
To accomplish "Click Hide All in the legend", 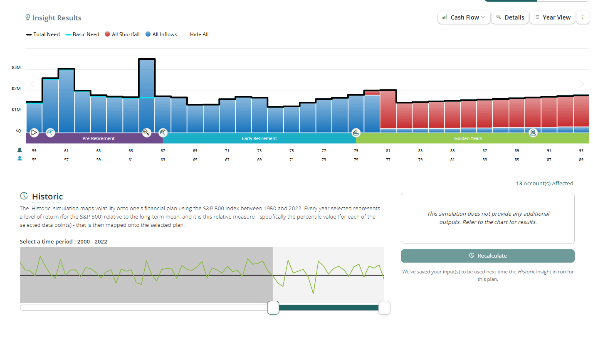I will point(199,34).
